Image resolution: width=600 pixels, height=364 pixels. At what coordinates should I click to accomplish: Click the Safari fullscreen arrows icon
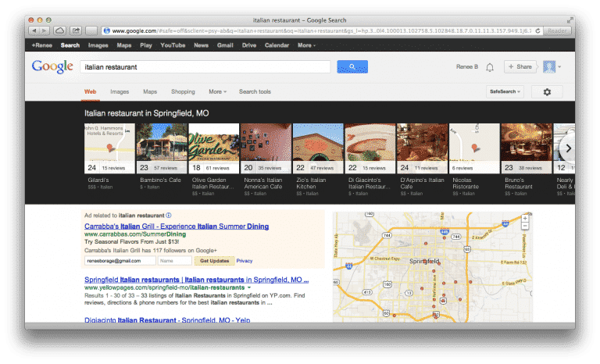(570, 20)
